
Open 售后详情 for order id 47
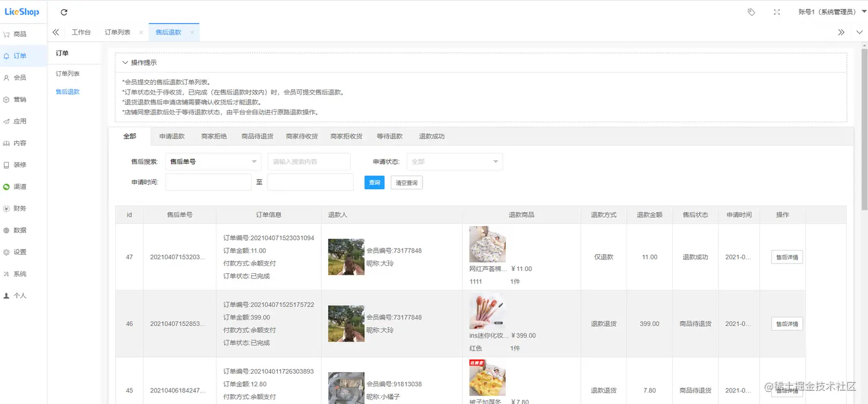click(787, 257)
